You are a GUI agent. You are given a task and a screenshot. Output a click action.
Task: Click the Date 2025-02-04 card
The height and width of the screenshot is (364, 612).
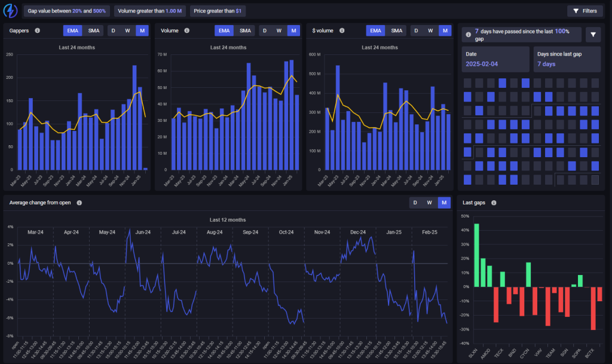pos(495,59)
